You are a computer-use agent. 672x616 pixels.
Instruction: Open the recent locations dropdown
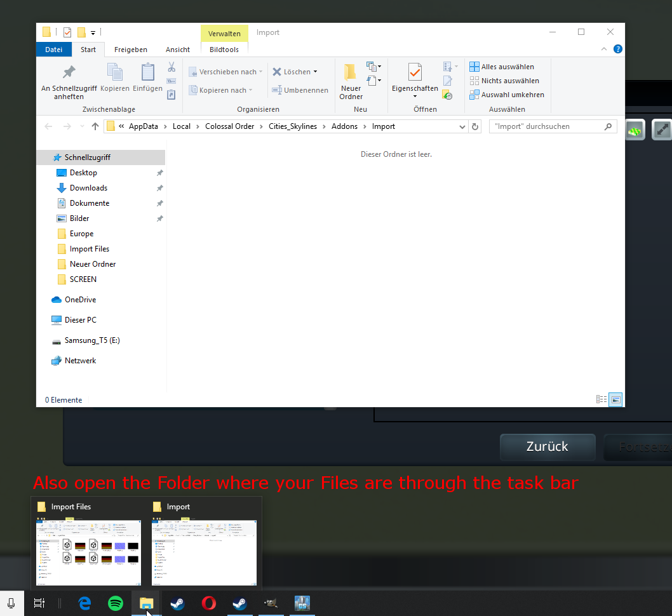point(82,126)
